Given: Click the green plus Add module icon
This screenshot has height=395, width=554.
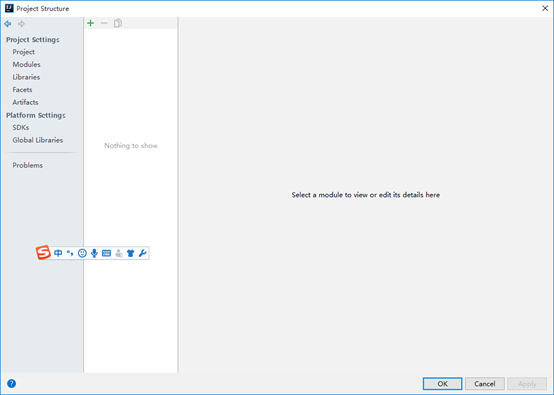Looking at the screenshot, I should [90, 23].
